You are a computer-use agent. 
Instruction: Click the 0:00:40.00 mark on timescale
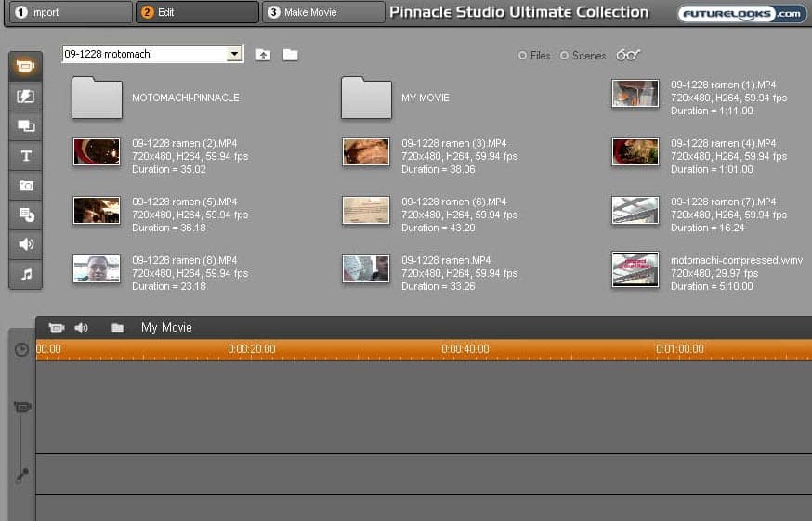click(x=465, y=349)
